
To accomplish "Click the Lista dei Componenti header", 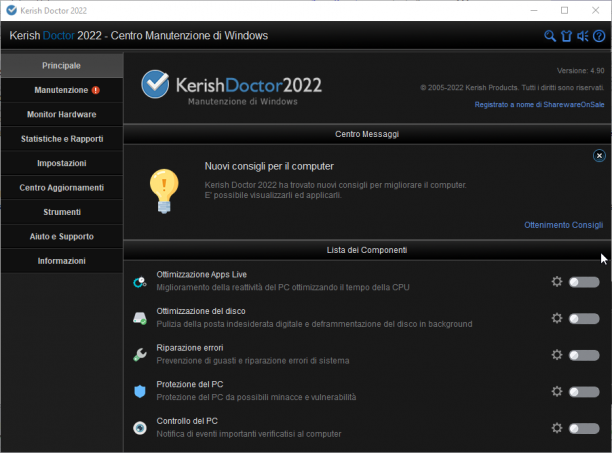I will (x=367, y=250).
